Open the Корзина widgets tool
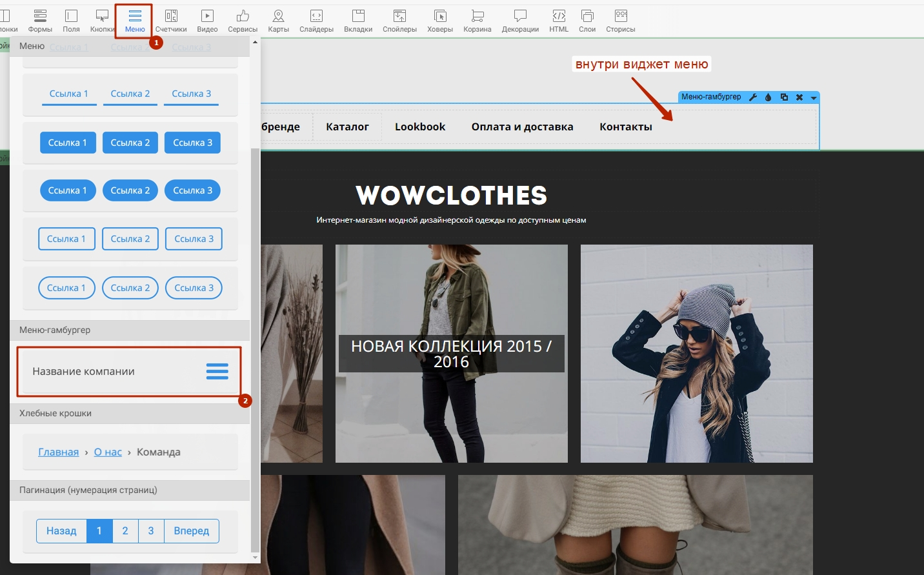The height and width of the screenshot is (575, 924). 477,21
